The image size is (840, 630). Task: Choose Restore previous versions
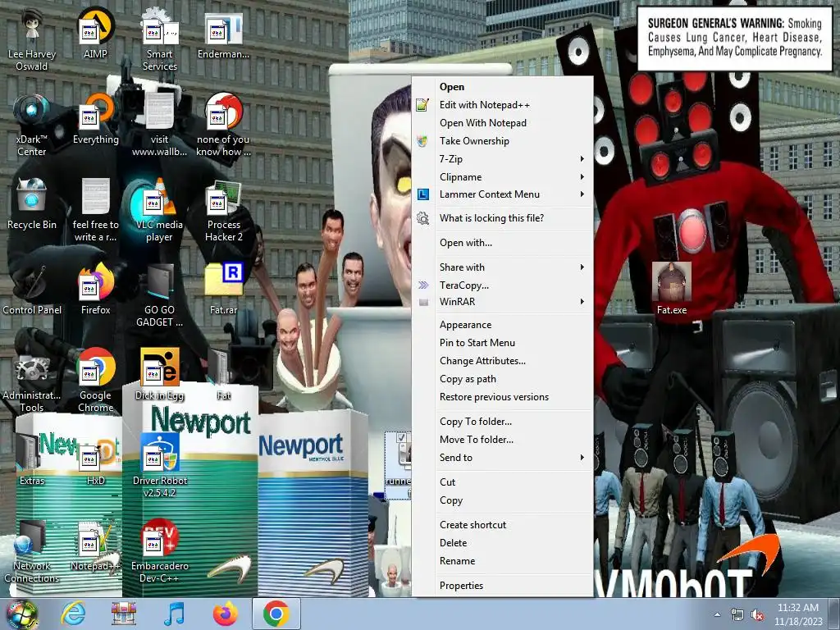512,397
